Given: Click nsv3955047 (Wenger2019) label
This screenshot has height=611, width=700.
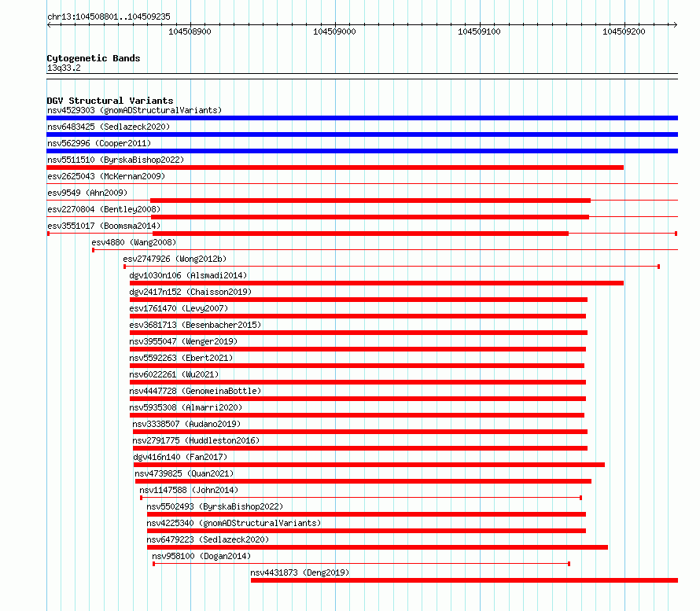Looking at the screenshot, I should [183, 341].
